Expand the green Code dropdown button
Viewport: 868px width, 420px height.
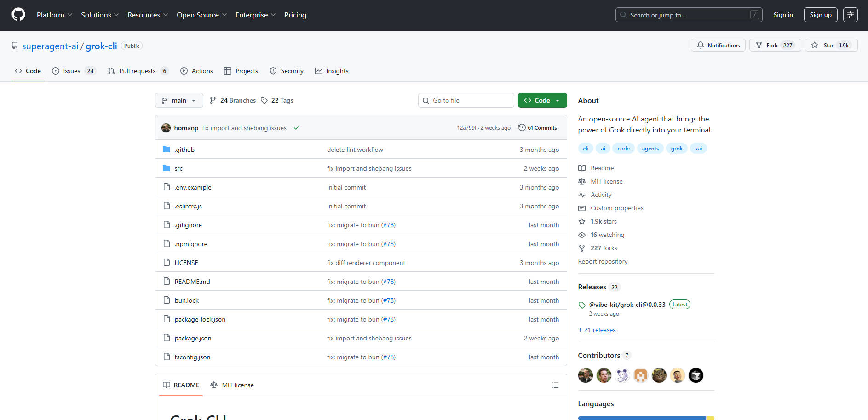(542, 100)
